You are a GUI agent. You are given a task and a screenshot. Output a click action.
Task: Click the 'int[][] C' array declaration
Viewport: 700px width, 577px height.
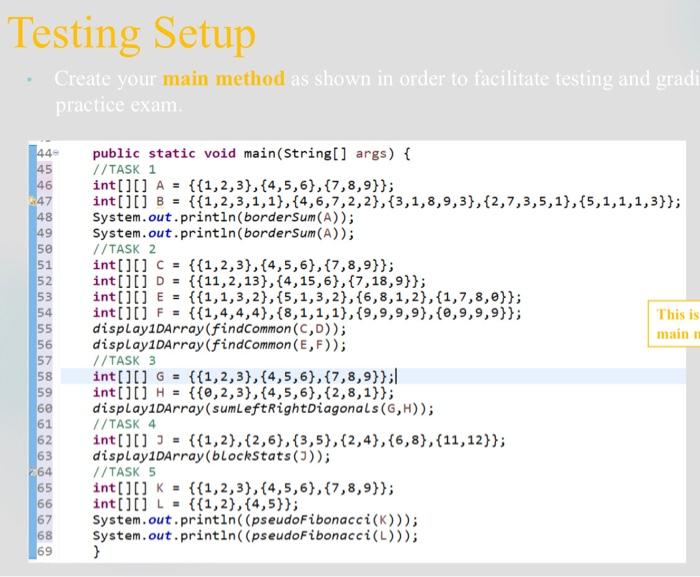click(x=243, y=265)
